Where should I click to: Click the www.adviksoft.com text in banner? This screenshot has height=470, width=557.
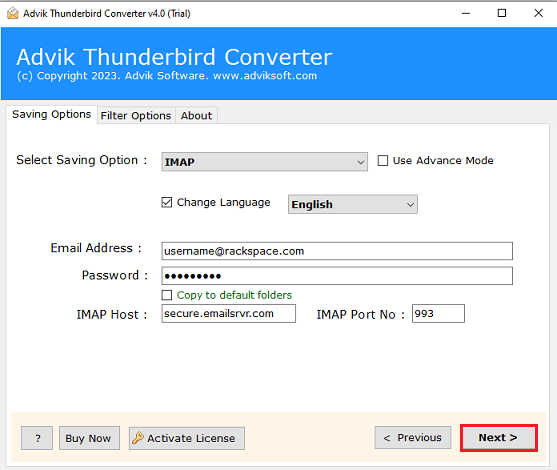tap(265, 76)
